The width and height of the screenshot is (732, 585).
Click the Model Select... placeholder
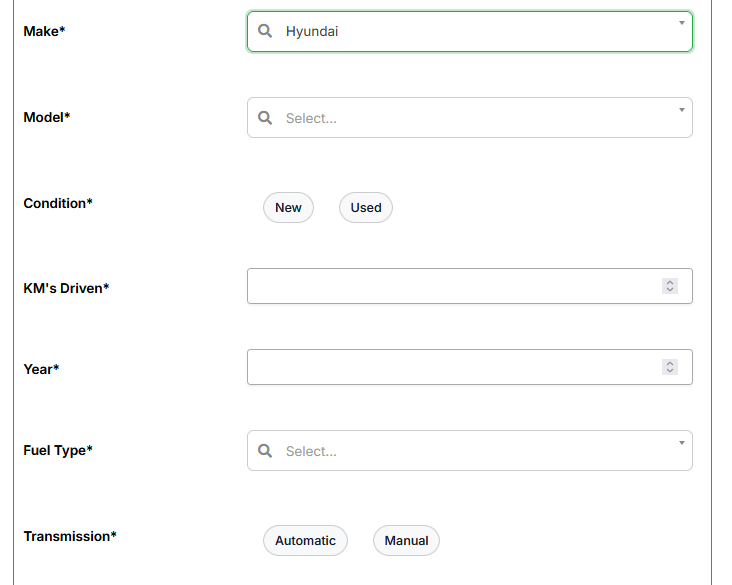[311, 118]
